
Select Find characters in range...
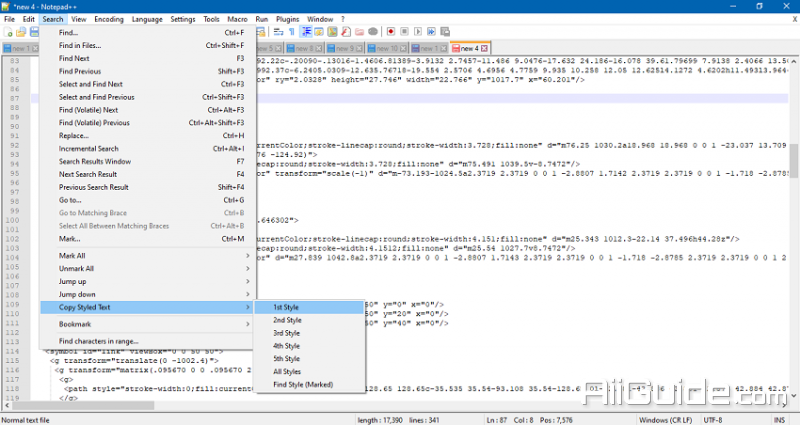pos(147,341)
